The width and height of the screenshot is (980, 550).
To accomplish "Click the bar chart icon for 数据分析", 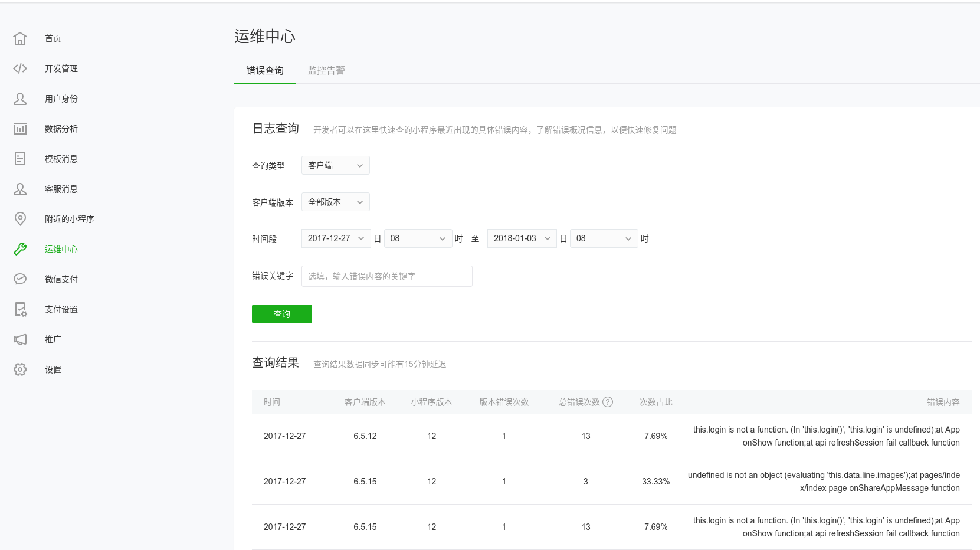I will (20, 129).
